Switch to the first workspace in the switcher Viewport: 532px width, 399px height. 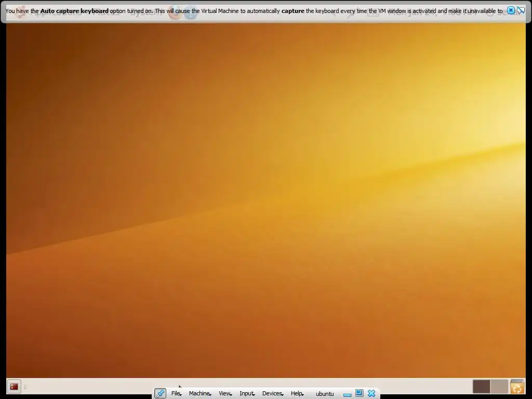pos(482,387)
